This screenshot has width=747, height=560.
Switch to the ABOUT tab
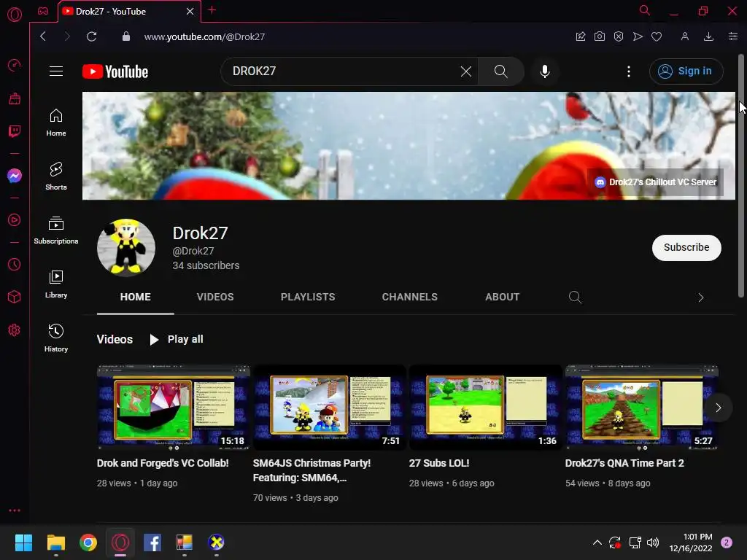point(502,297)
